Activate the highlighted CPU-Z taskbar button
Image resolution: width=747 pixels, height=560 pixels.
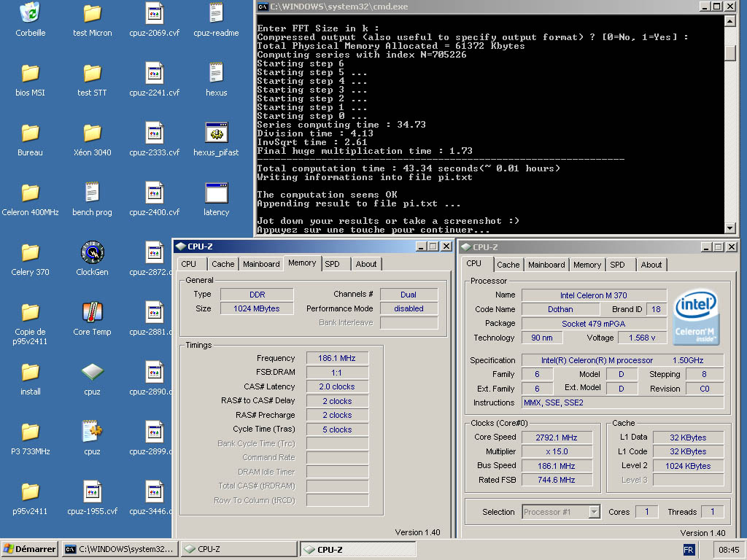[357, 549]
